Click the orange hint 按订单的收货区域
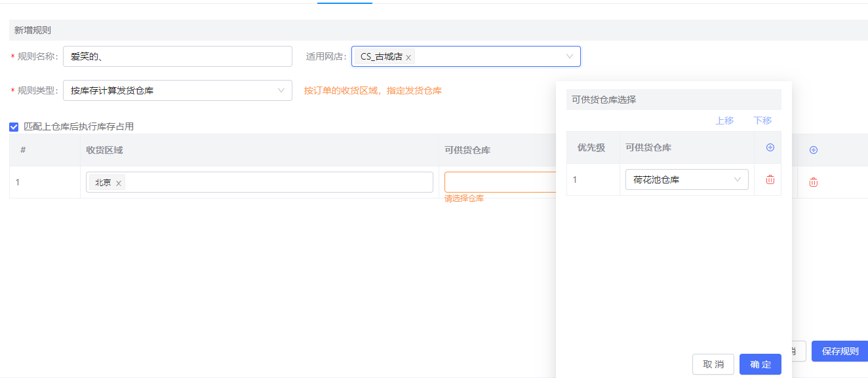868x378 pixels. [x=373, y=90]
